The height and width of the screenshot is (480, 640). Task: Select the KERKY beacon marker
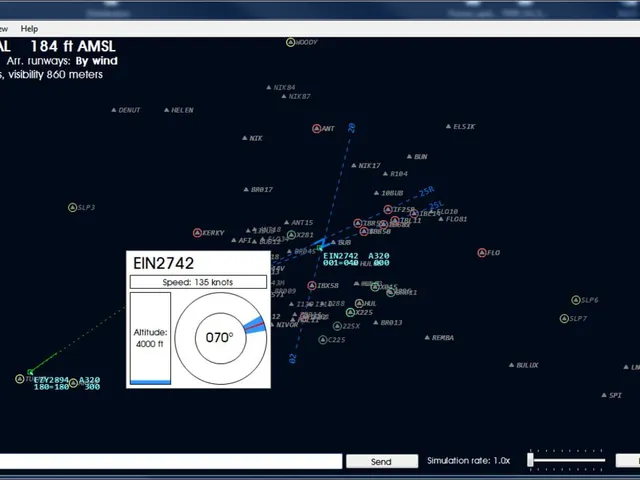(x=197, y=233)
